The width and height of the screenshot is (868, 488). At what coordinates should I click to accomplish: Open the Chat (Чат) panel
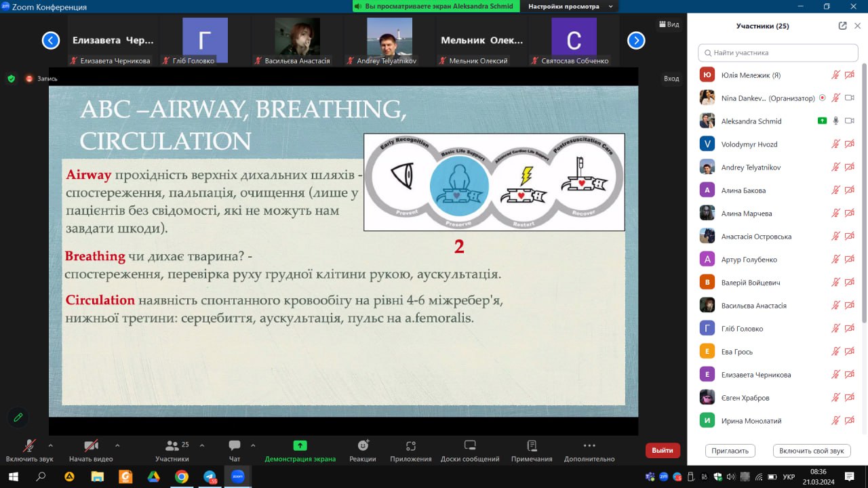click(235, 446)
